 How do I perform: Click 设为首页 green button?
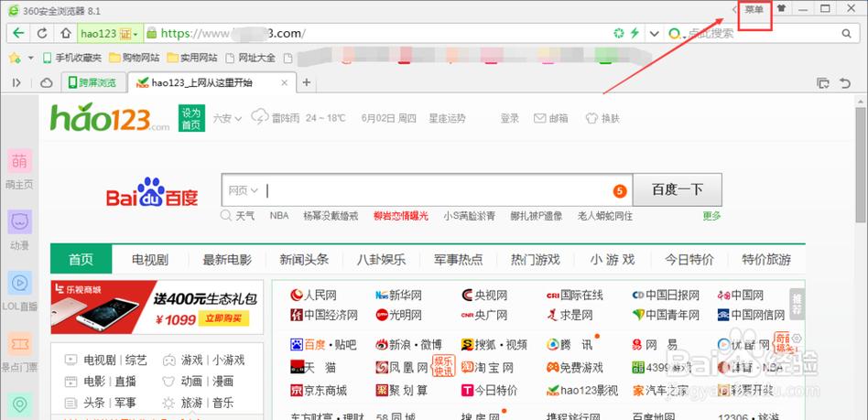191,118
